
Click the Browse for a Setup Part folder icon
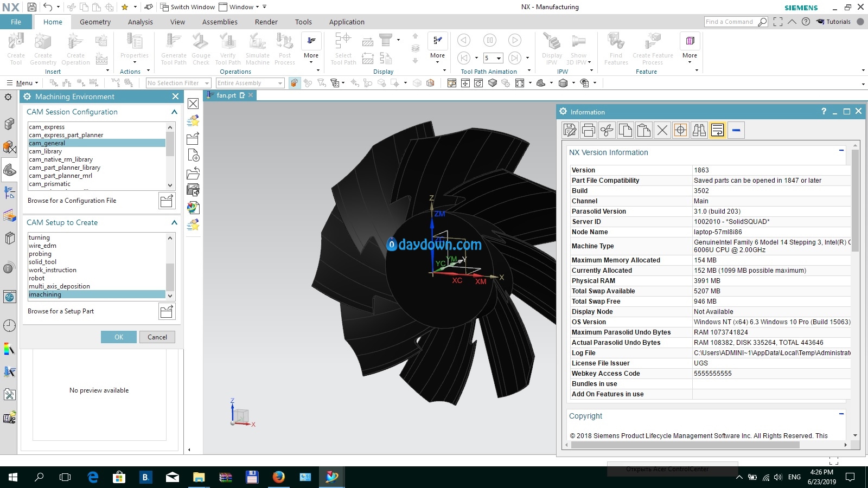click(x=167, y=311)
